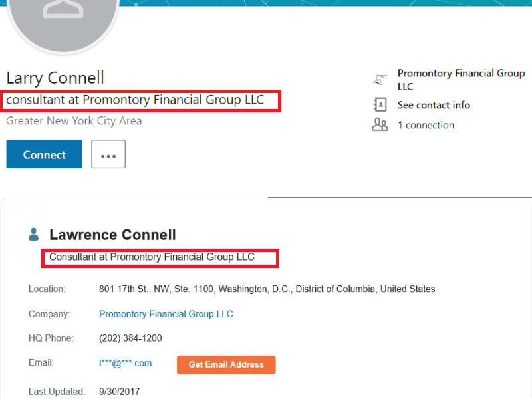Click the Lawrence Connell heading

click(x=112, y=235)
